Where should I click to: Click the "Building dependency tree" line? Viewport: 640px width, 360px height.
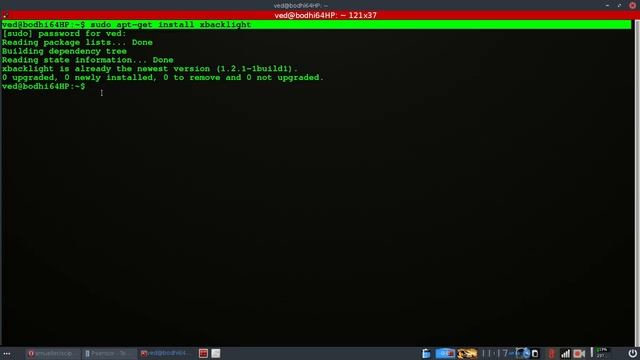click(64, 51)
